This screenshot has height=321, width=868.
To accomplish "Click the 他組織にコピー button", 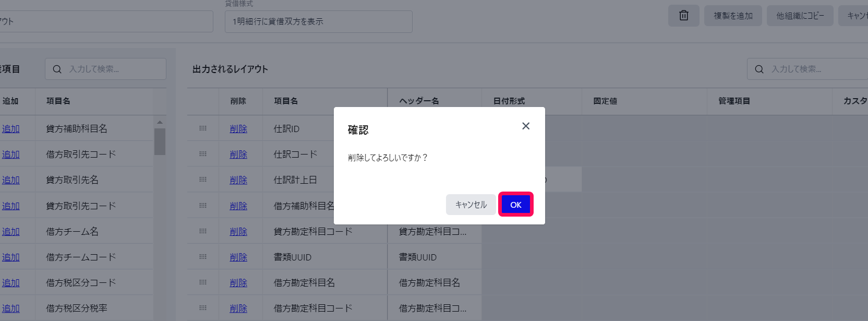I will 800,16.
